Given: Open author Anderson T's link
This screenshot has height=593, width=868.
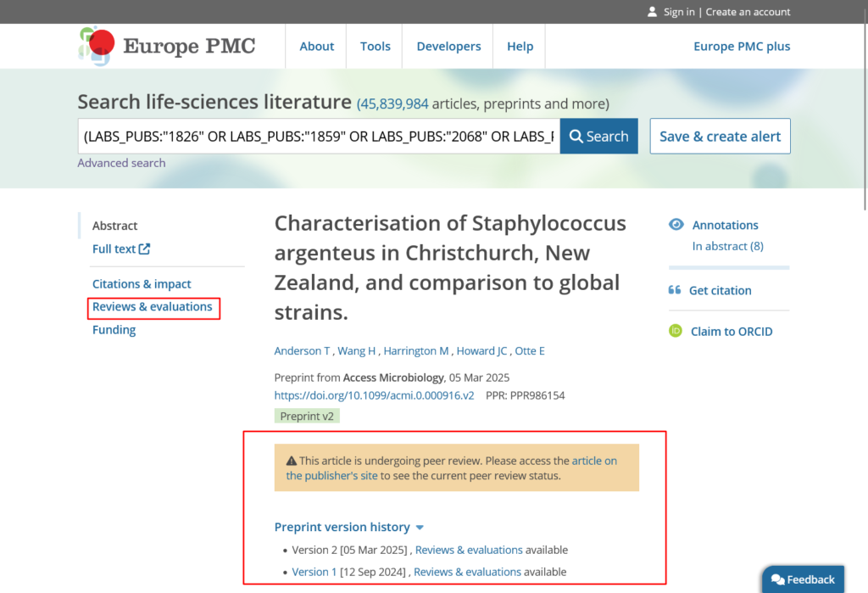Looking at the screenshot, I should [303, 351].
